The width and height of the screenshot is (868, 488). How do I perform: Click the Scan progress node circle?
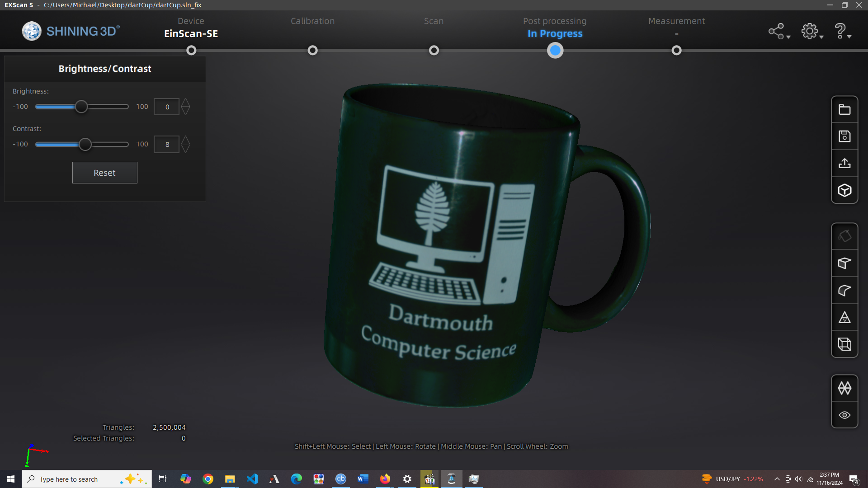pos(434,50)
